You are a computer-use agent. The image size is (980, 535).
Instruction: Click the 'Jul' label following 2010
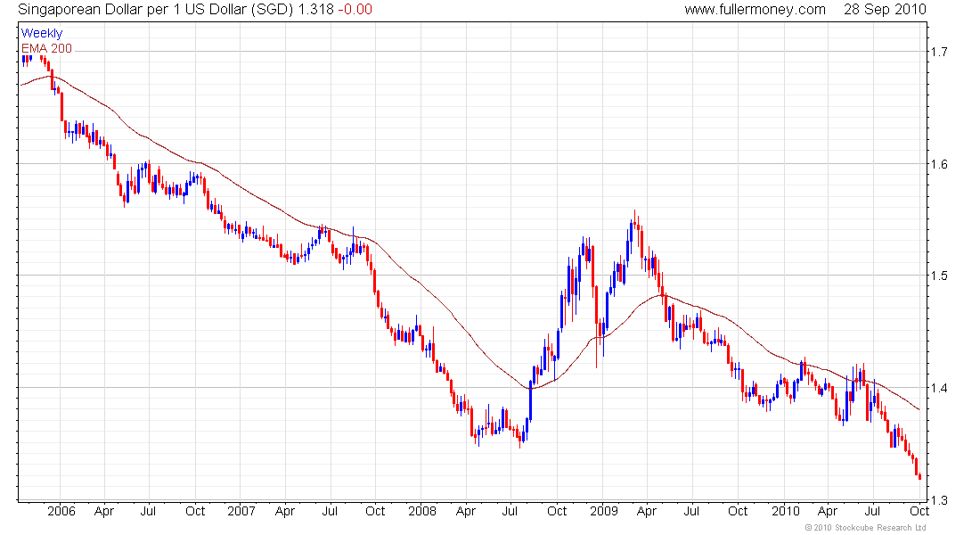tap(872, 511)
